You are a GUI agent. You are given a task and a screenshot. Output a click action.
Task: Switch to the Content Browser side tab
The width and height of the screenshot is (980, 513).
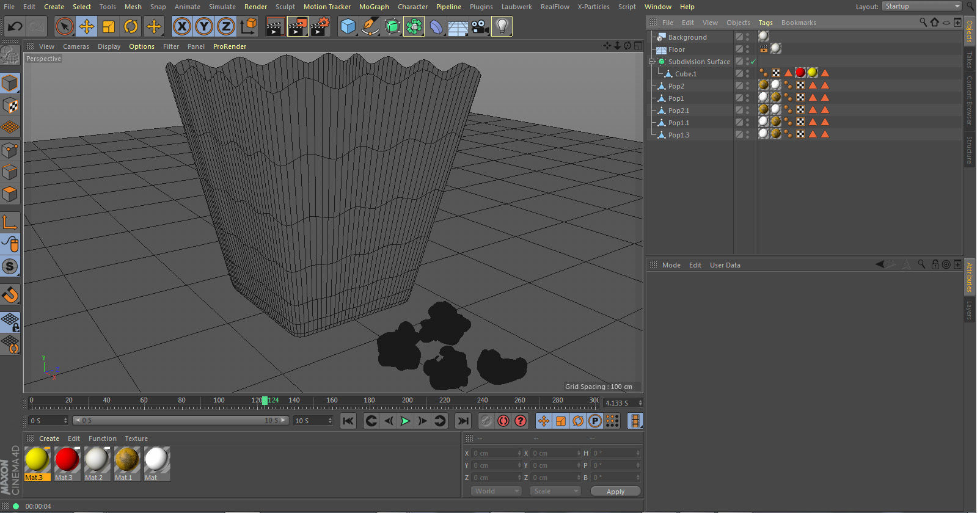tap(969, 100)
